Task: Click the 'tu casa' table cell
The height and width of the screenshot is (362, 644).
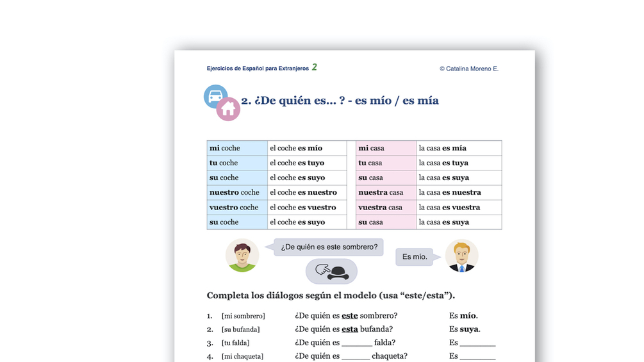Action: (386, 163)
